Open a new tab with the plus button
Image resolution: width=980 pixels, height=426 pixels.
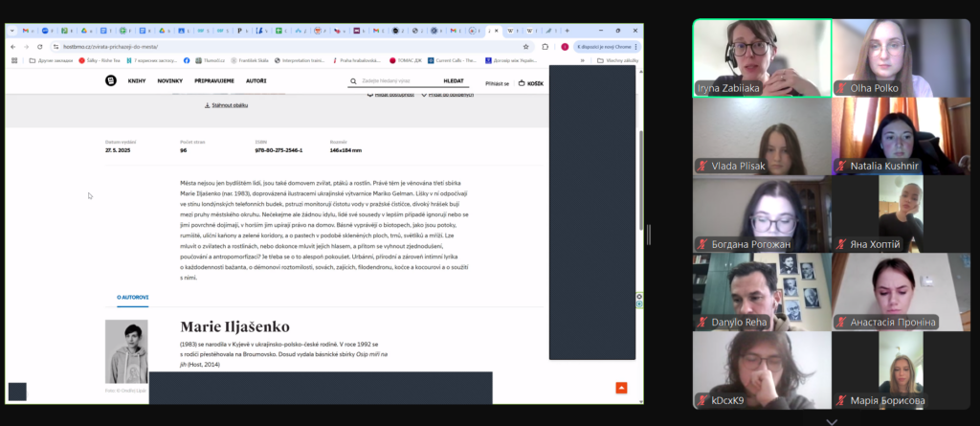coord(567,30)
